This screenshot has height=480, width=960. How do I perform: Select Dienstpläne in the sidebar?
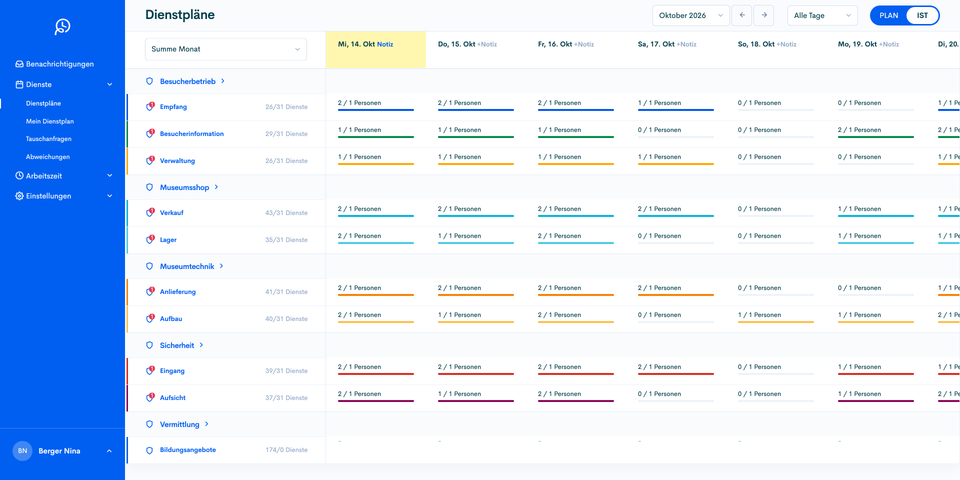(x=43, y=103)
